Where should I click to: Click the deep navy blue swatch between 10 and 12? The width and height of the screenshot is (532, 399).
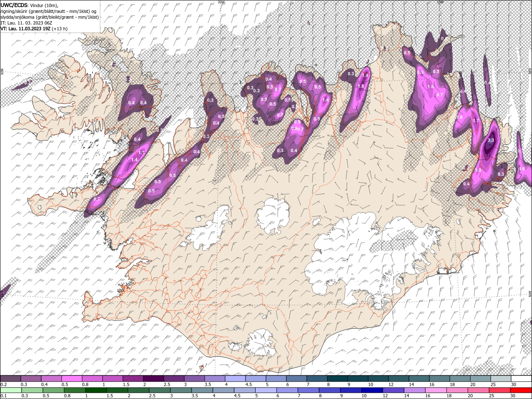372,390
